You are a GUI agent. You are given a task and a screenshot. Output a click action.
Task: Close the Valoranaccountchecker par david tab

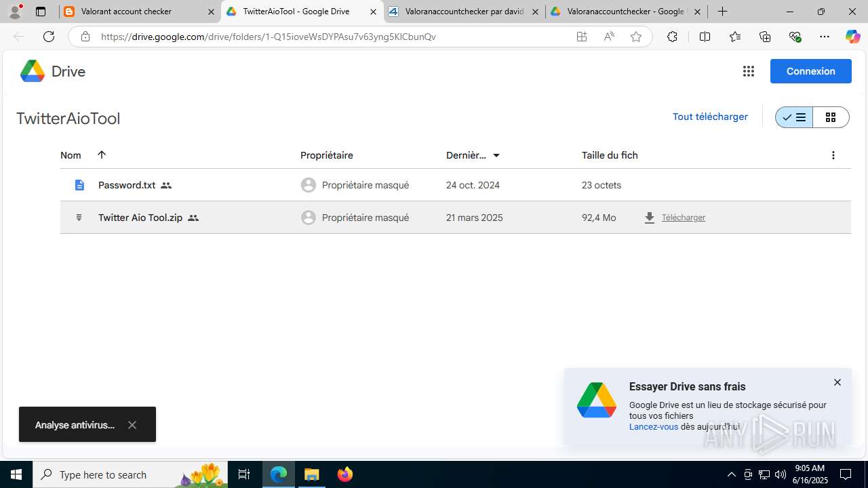pyautogui.click(x=535, y=12)
